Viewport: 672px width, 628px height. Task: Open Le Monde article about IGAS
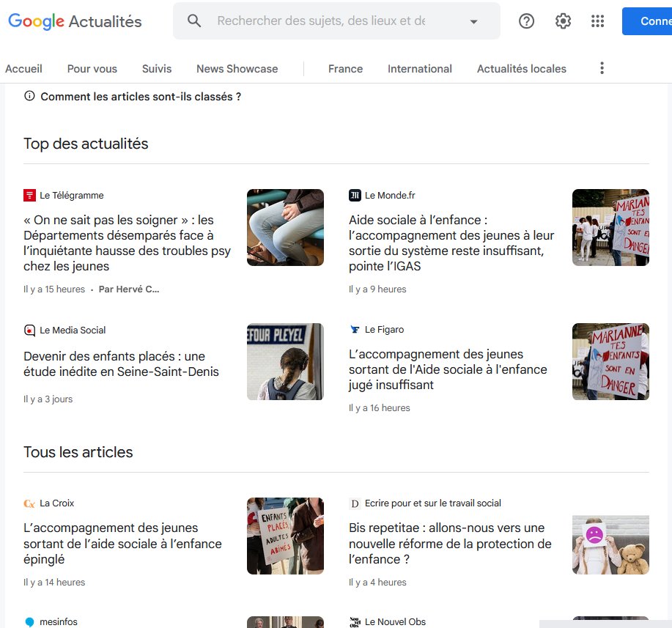[x=451, y=243]
